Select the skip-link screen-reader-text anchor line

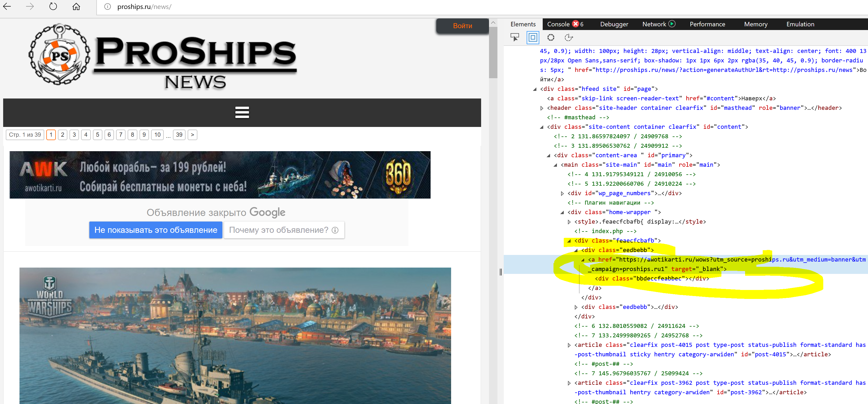(661, 98)
